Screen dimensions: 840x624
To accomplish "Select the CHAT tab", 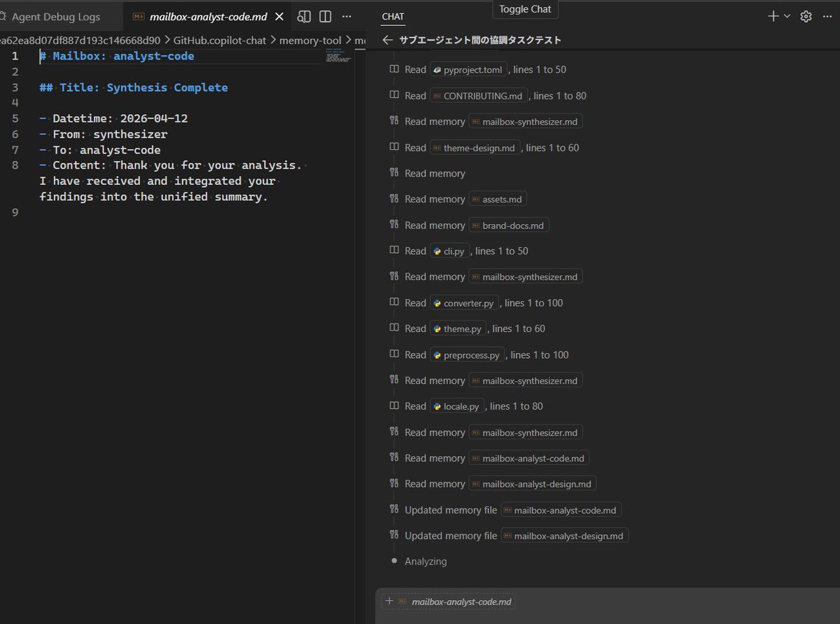I will [x=393, y=16].
